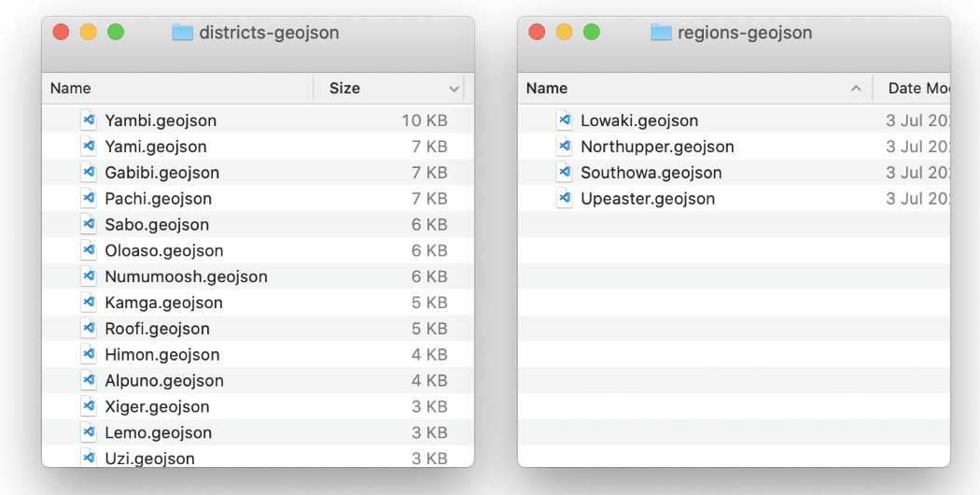Viewport: 980px width, 495px height.
Task: Select the Uzi.geojson file name
Action: (149, 458)
